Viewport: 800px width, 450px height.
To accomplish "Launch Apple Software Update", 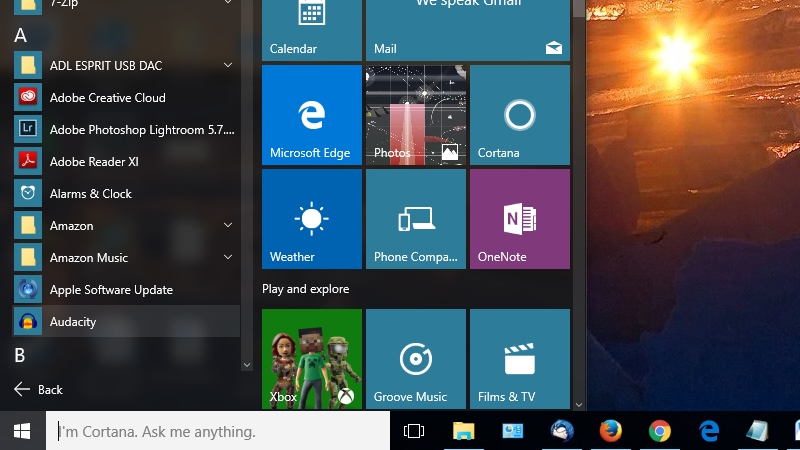I will pyautogui.click(x=126, y=289).
